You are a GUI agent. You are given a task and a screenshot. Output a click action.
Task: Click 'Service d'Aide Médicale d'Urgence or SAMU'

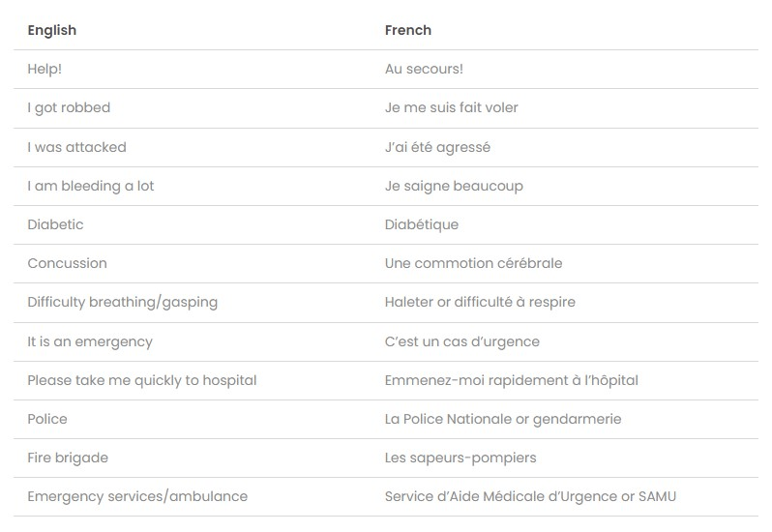pyautogui.click(x=530, y=497)
